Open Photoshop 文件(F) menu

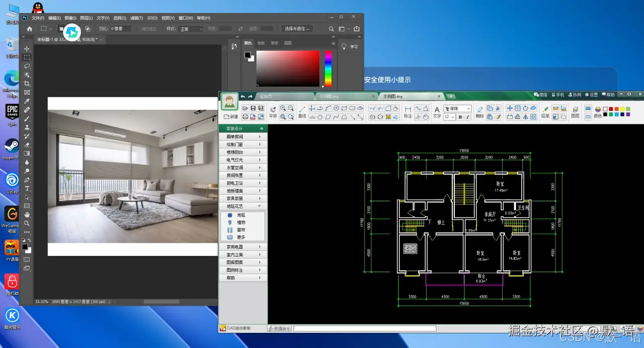(38, 18)
